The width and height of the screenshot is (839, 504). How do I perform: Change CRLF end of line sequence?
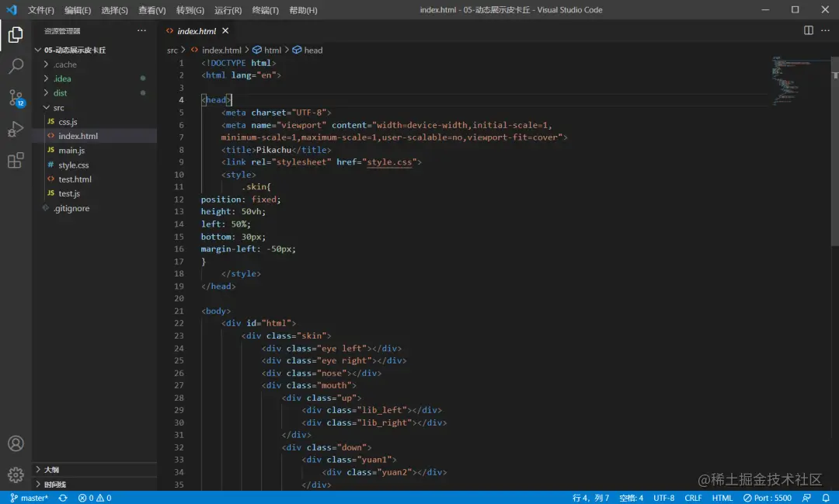click(693, 498)
